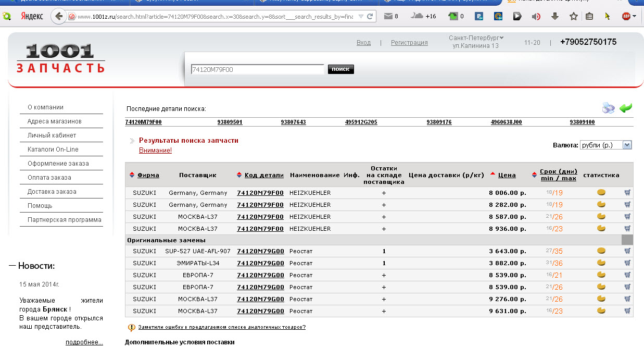Click the Заметили ошибку link below the table

[x=222, y=327]
